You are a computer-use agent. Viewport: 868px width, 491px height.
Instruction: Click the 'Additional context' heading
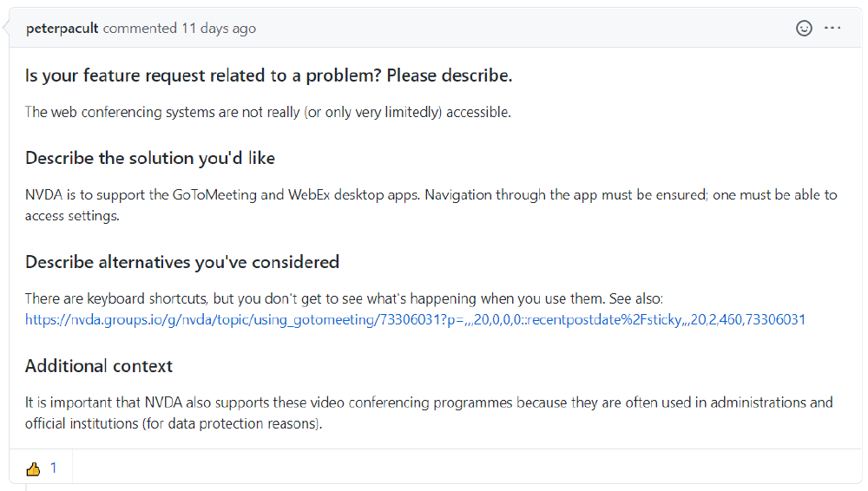(x=99, y=366)
